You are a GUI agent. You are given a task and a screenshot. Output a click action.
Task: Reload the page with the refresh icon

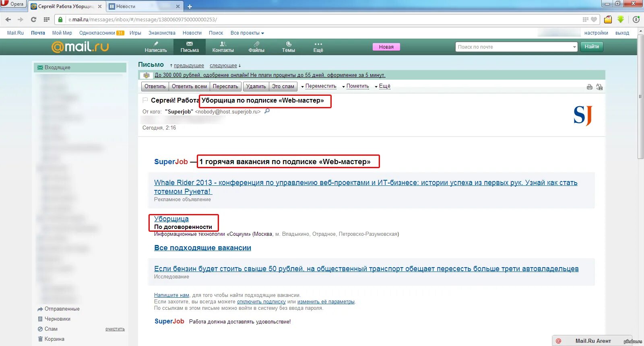coord(33,19)
